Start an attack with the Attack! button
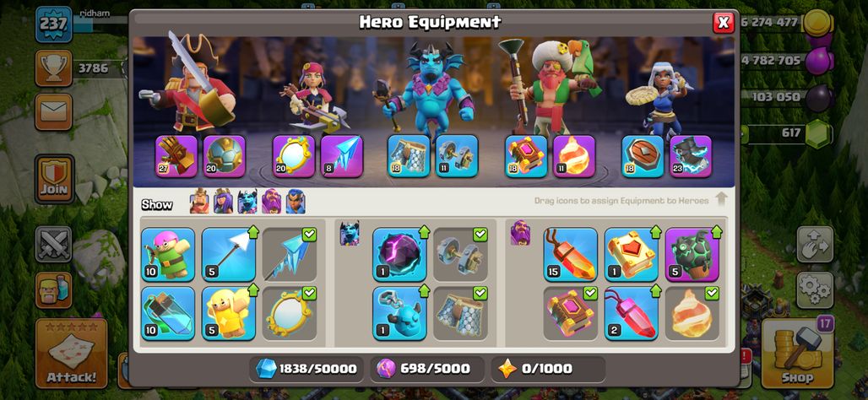868x400 pixels. tap(72, 353)
